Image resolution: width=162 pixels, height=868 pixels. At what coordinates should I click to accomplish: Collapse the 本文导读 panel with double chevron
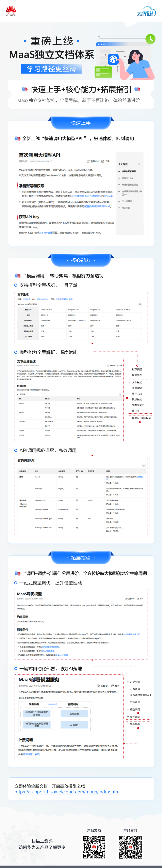point(139,164)
